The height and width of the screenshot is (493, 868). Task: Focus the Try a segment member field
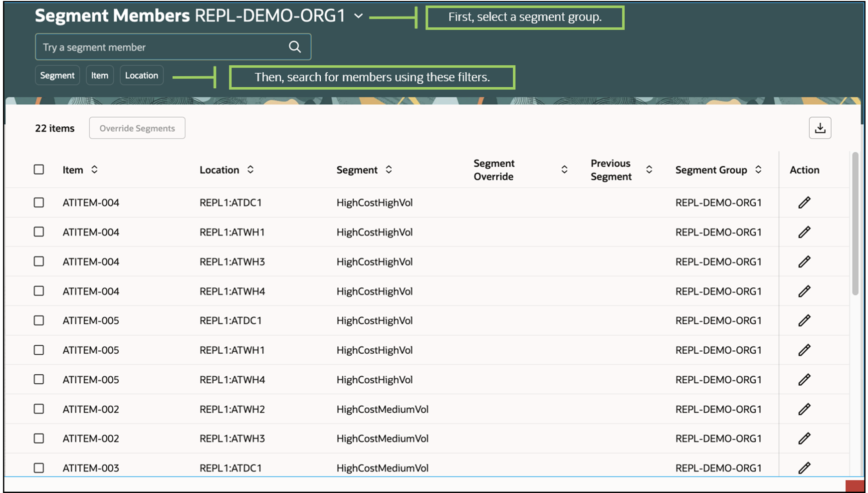coord(173,47)
